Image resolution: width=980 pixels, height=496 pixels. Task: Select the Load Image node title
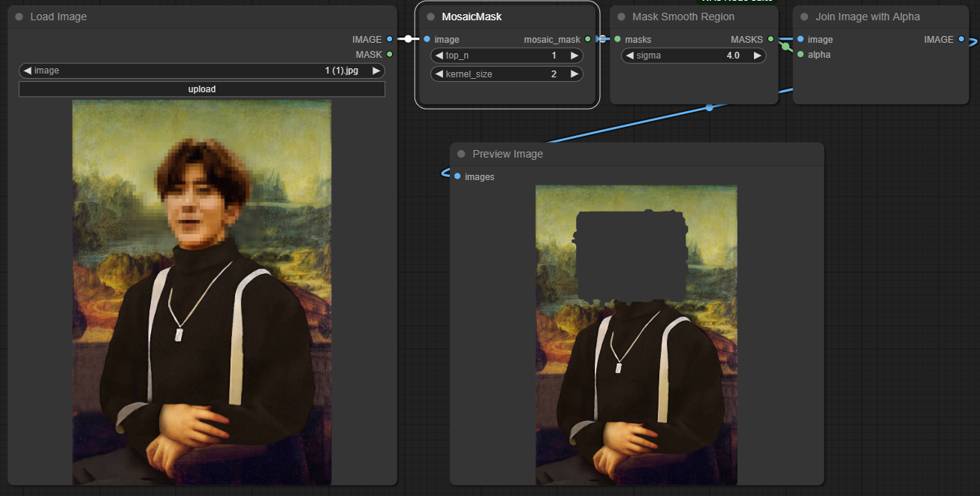click(x=59, y=17)
